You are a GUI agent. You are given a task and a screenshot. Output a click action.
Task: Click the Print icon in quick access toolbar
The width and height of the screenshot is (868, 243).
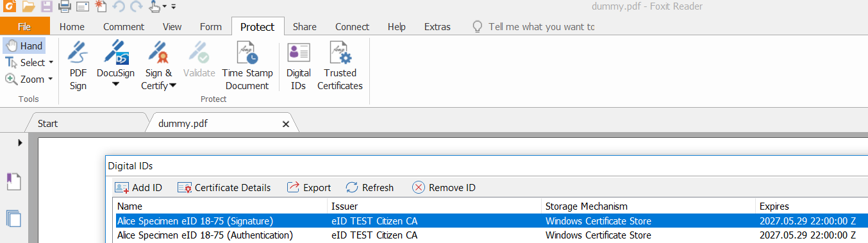coord(65,6)
